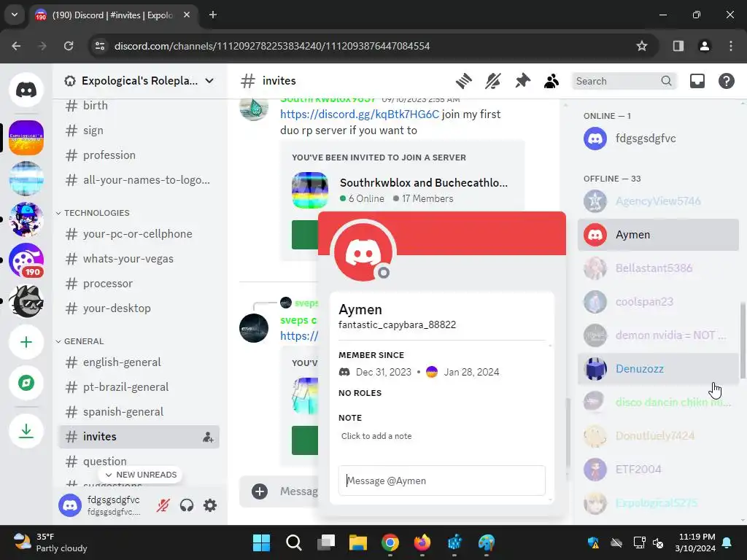Select coolspan23 in member list
Image resolution: width=747 pixels, height=560 pixels.
point(658,301)
